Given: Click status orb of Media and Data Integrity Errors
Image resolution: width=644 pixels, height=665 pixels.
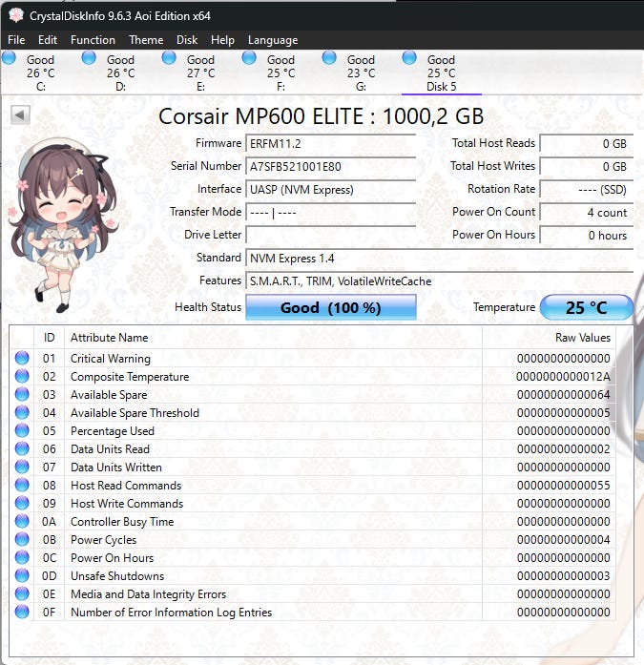Looking at the screenshot, I should (x=22, y=593).
